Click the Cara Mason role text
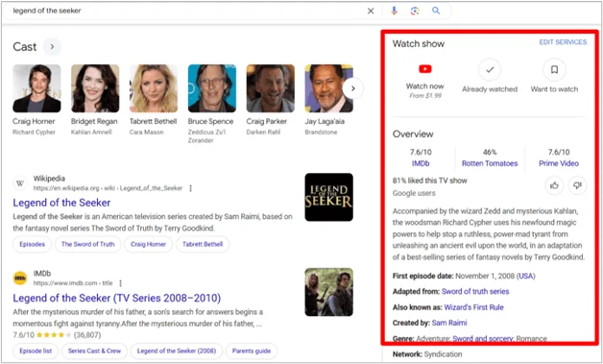 click(x=147, y=133)
